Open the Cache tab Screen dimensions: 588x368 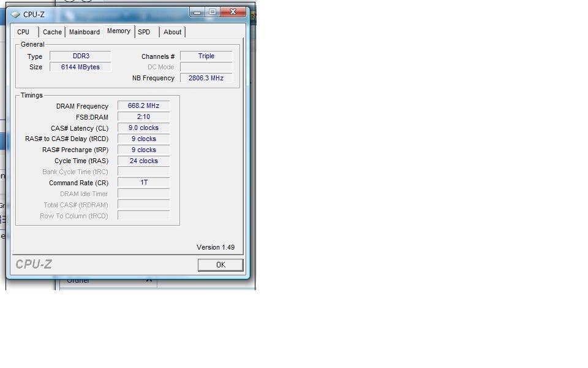click(x=52, y=32)
